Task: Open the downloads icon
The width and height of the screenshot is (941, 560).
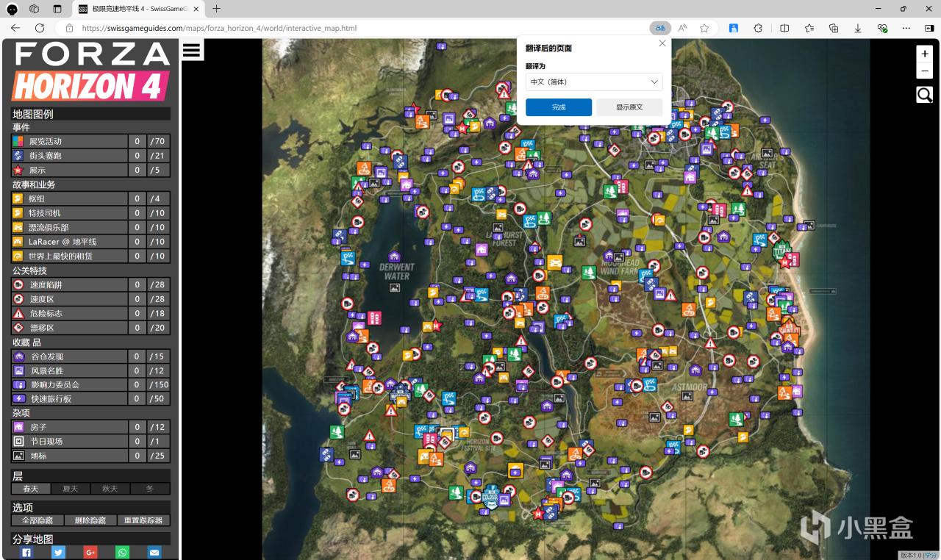Action: [858, 28]
